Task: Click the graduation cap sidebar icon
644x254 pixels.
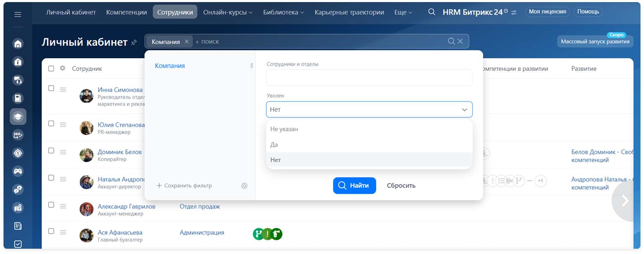Action: [x=18, y=117]
